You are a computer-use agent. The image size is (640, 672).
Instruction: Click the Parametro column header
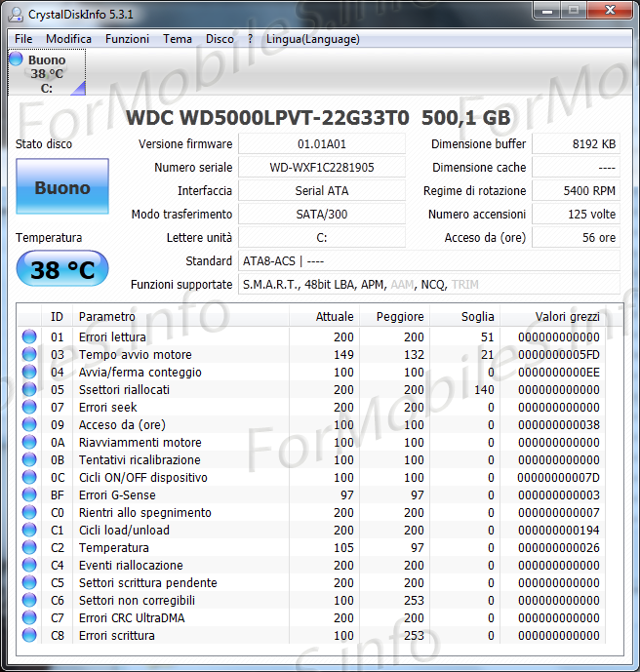coord(107,317)
